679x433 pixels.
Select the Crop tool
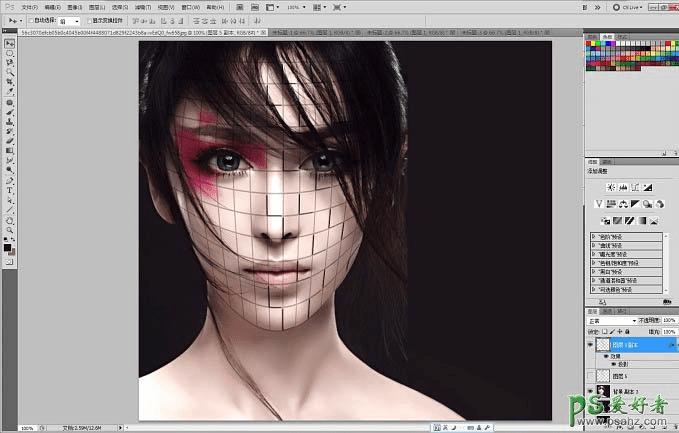point(9,82)
